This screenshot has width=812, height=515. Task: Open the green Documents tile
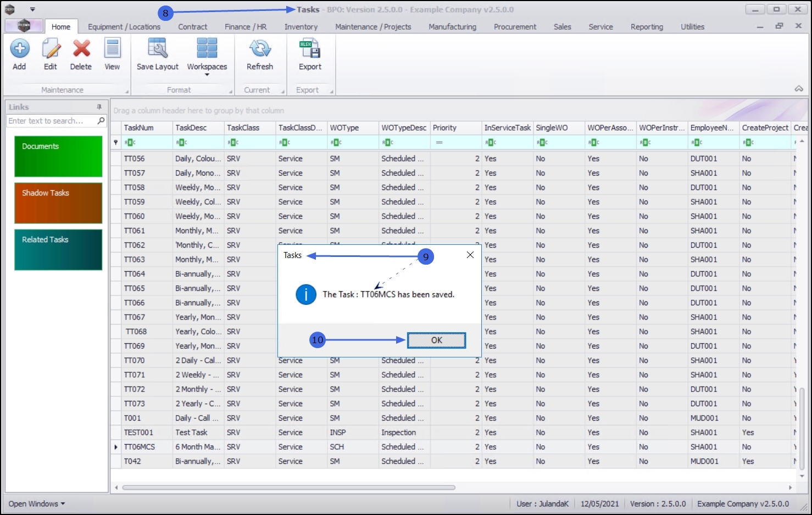[x=58, y=156]
